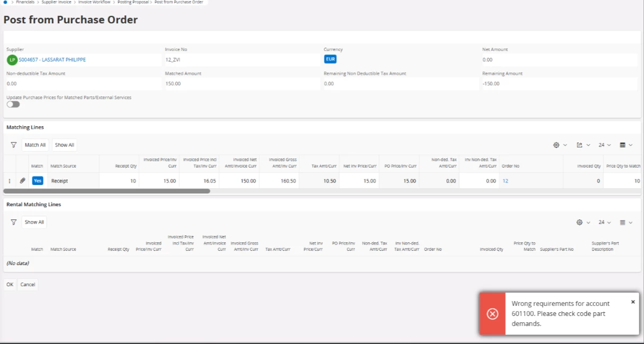Open page size 24 dropdown in Matching Lines
Screen dimensions: 644x344
[605, 145]
